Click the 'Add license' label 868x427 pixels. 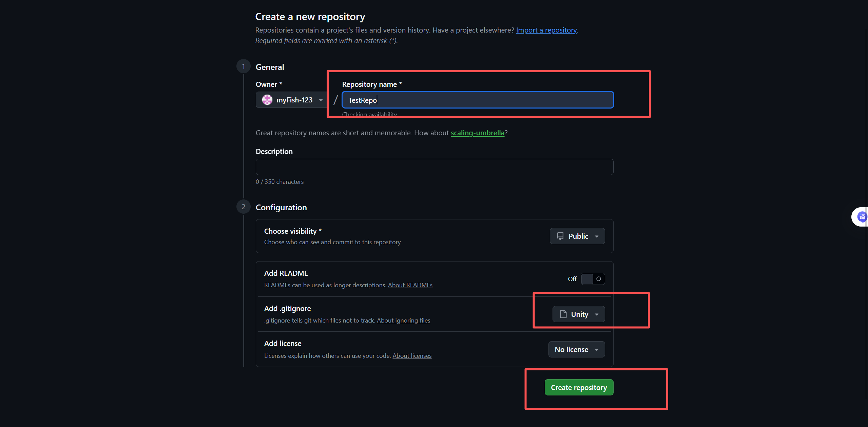pyautogui.click(x=283, y=344)
